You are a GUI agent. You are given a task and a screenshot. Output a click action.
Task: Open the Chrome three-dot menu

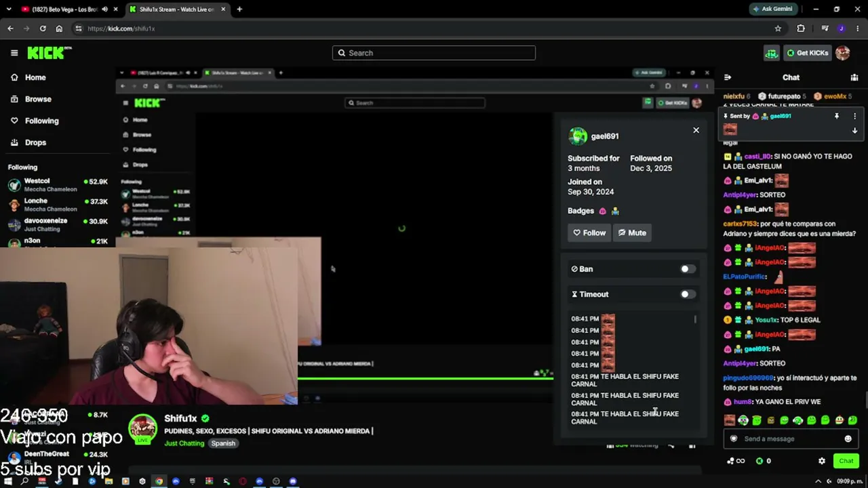[857, 28]
